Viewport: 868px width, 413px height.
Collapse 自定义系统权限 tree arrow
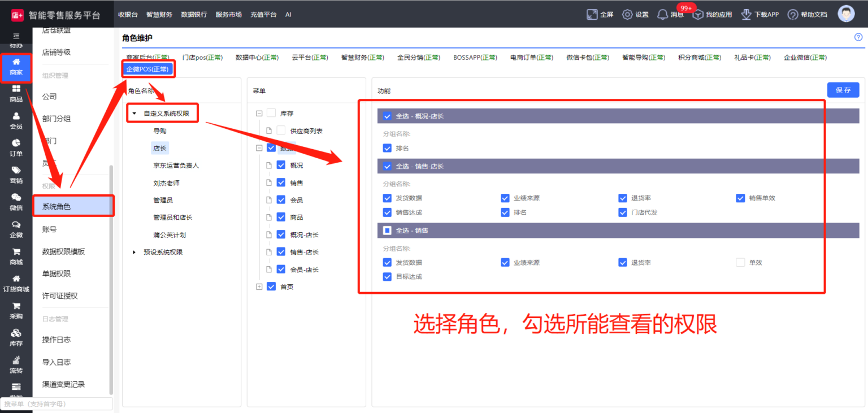tap(134, 114)
